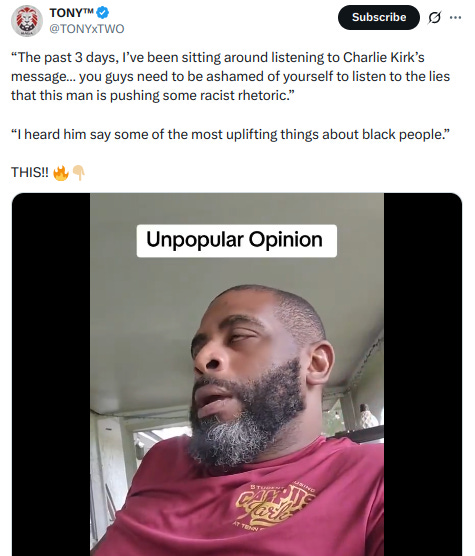Click the white figurine in video background
Image resolution: width=475 pixels, height=556 pixels.
(x=367, y=416)
